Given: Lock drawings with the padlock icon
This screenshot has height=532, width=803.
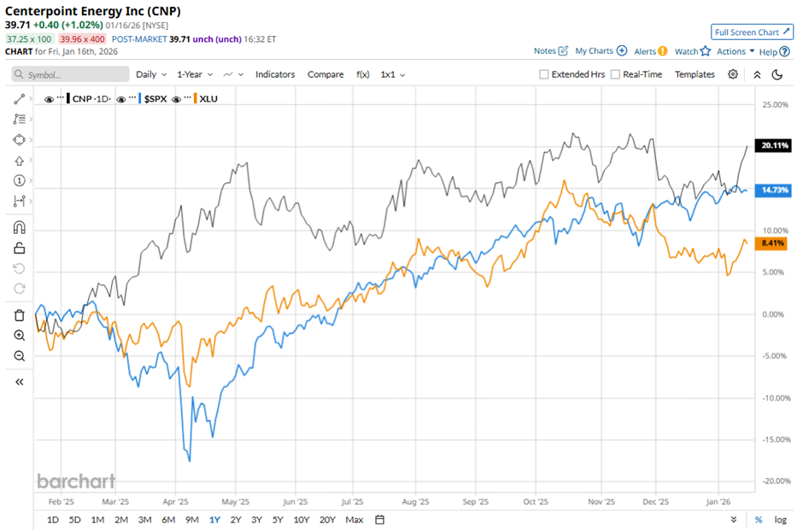Looking at the screenshot, I should pos(19,248).
